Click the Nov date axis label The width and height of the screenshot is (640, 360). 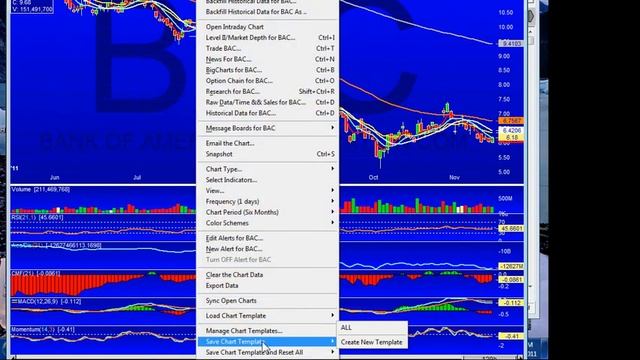[x=454, y=178]
